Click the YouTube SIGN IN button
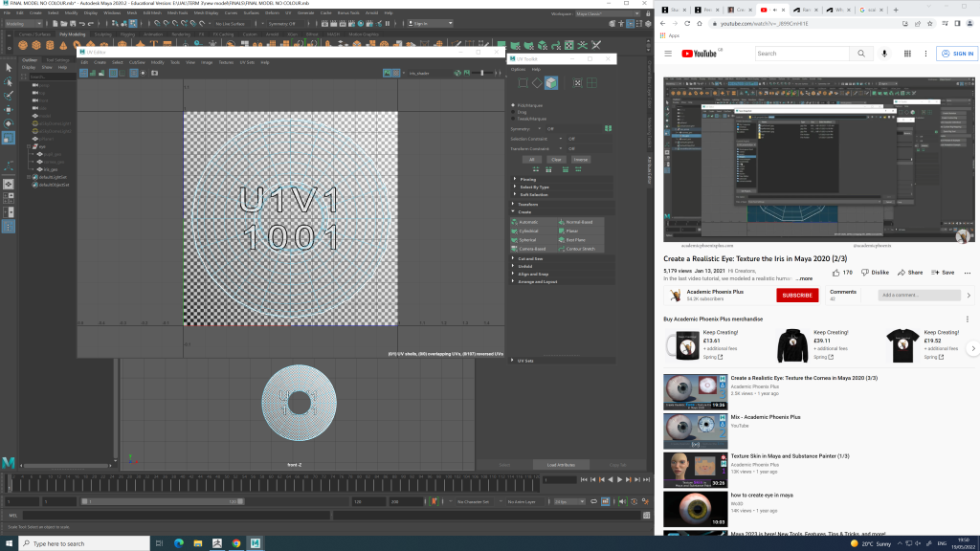980x551 pixels. pyautogui.click(x=957, y=54)
